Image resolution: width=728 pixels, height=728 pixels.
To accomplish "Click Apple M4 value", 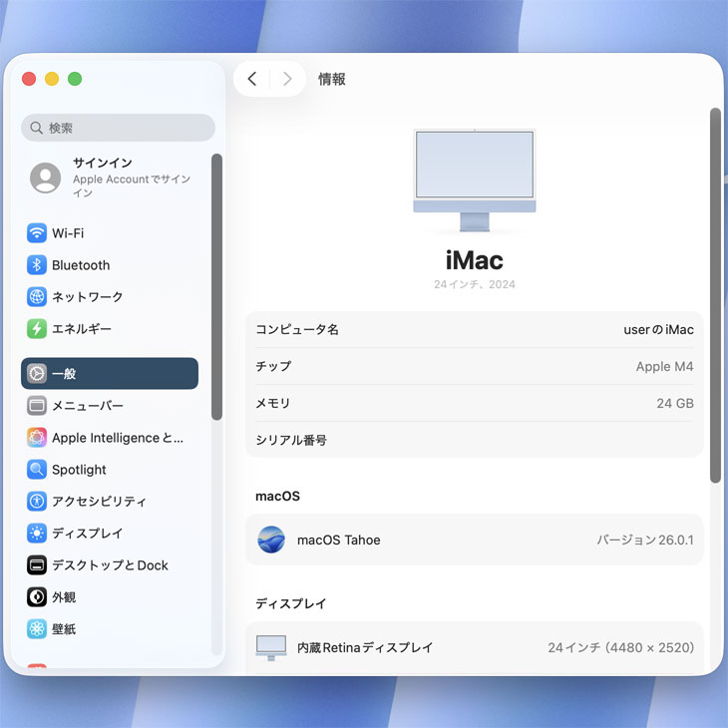I will pyautogui.click(x=664, y=366).
